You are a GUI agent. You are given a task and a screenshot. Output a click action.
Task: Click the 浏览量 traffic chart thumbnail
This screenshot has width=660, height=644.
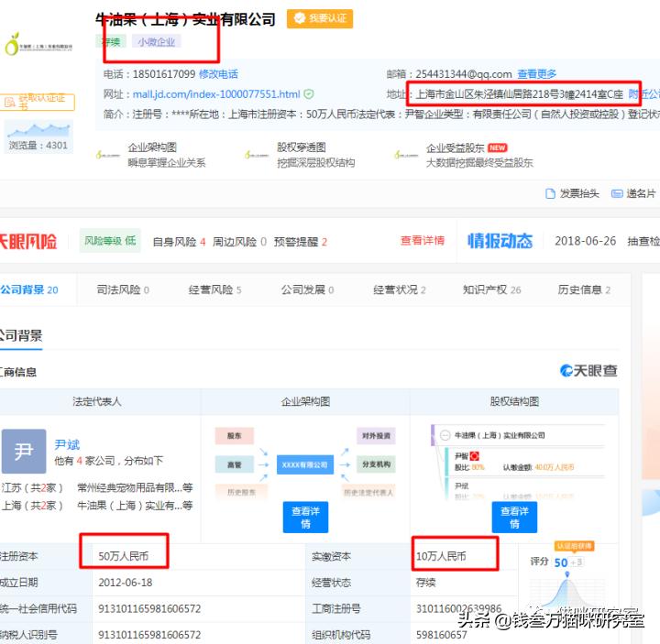(38, 136)
